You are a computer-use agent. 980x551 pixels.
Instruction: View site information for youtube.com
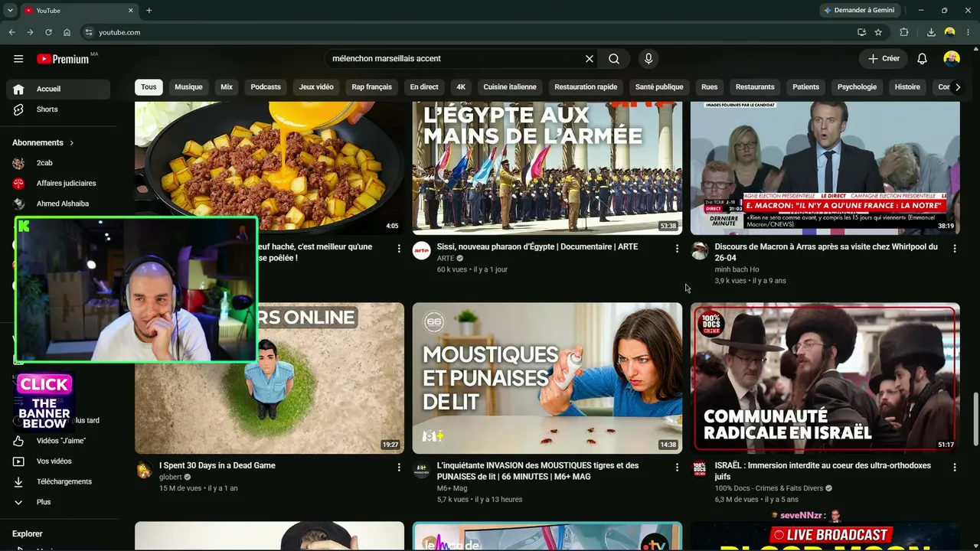89,32
